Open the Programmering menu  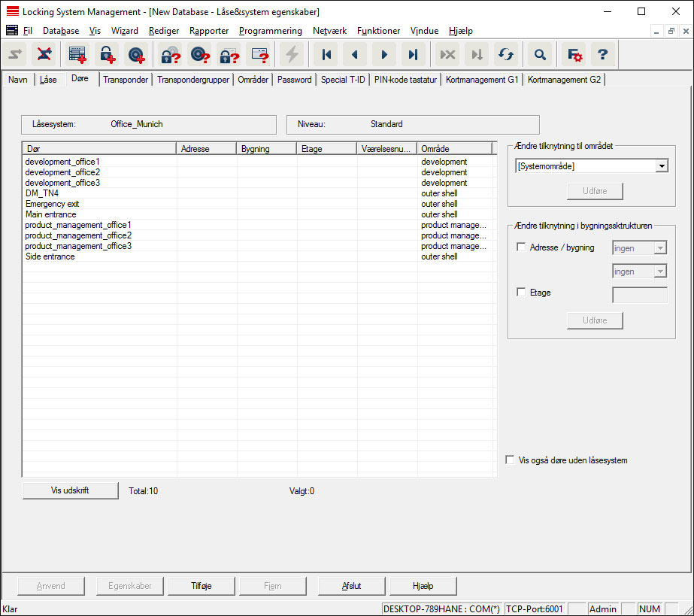[270, 31]
